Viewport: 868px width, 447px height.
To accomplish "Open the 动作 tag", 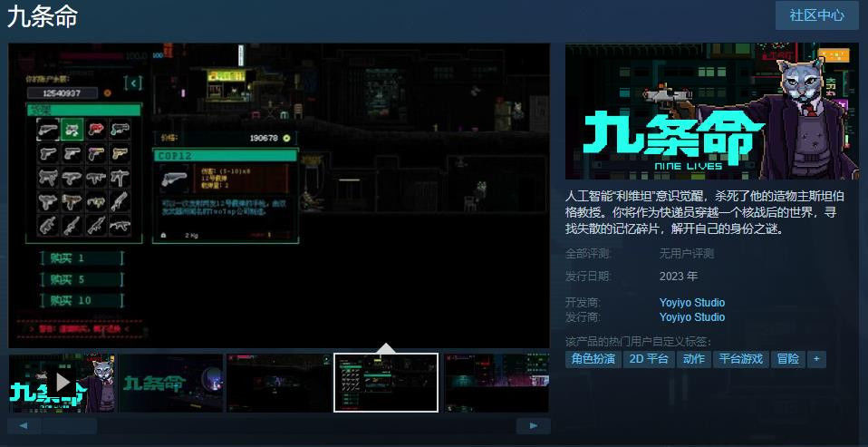I will 694,359.
